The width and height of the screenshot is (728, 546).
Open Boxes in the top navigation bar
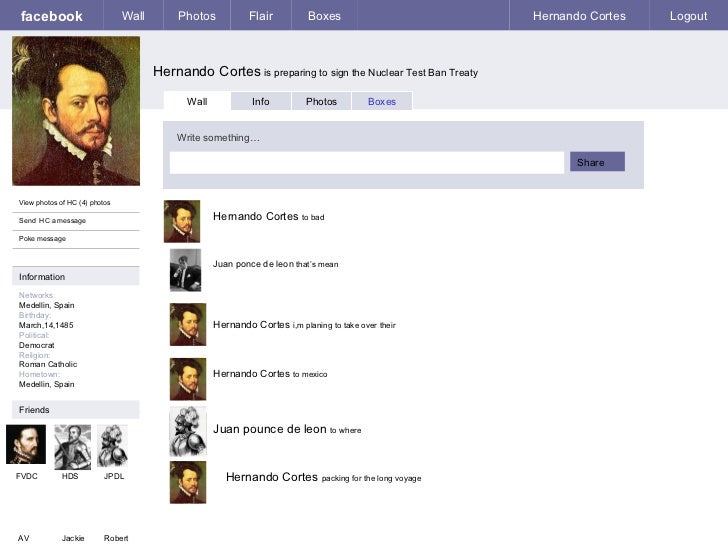[x=324, y=16]
